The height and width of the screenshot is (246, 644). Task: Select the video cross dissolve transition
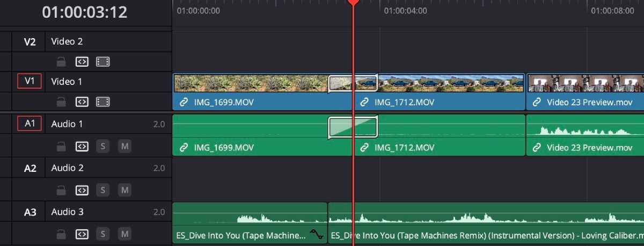point(353,83)
